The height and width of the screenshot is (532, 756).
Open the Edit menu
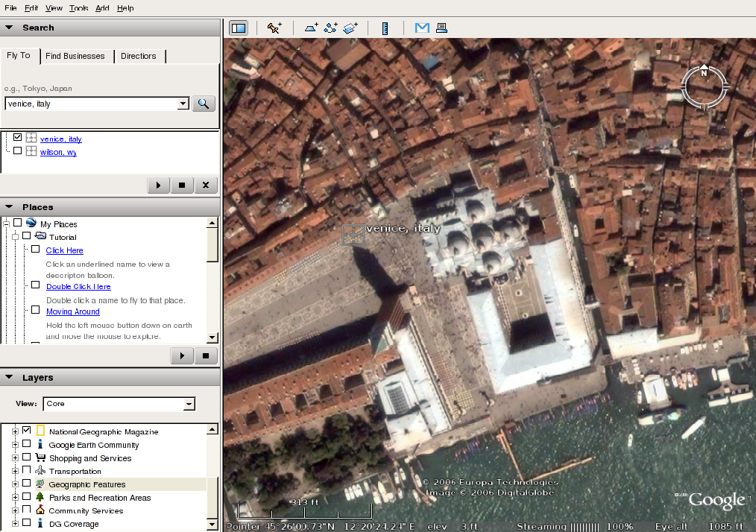tap(31, 7)
